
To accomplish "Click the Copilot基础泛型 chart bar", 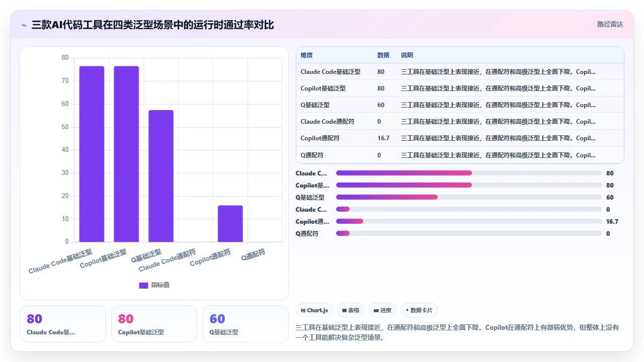I will (126, 154).
